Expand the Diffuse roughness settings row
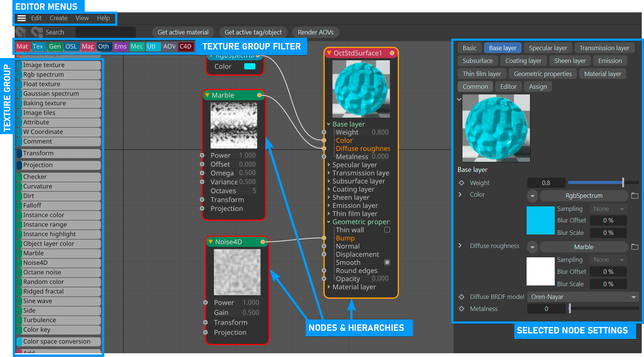The width and height of the screenshot is (644, 357). 460,246
